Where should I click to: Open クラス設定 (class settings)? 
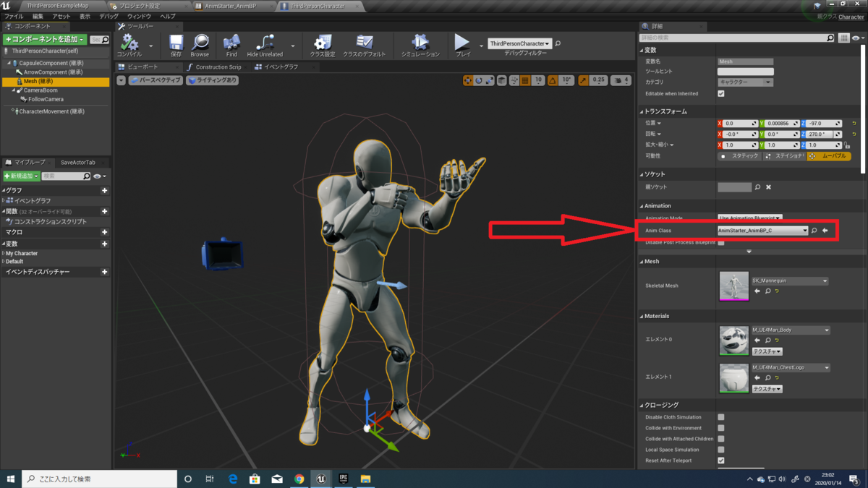(323, 45)
